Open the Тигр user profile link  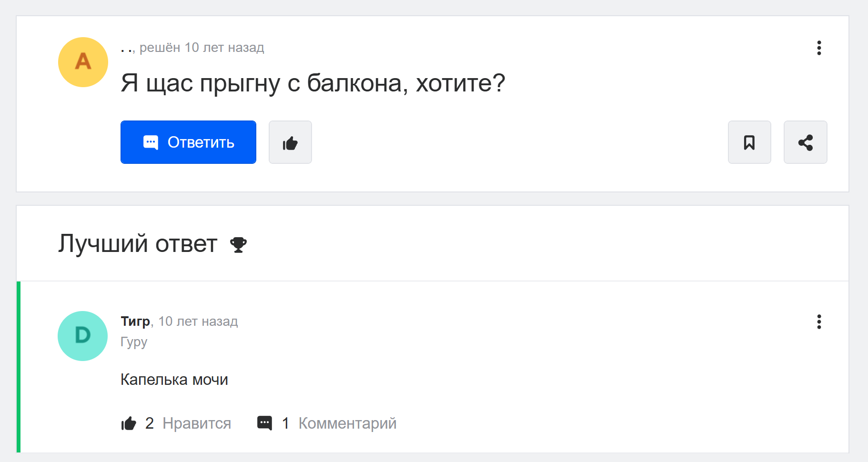pyautogui.click(x=135, y=321)
